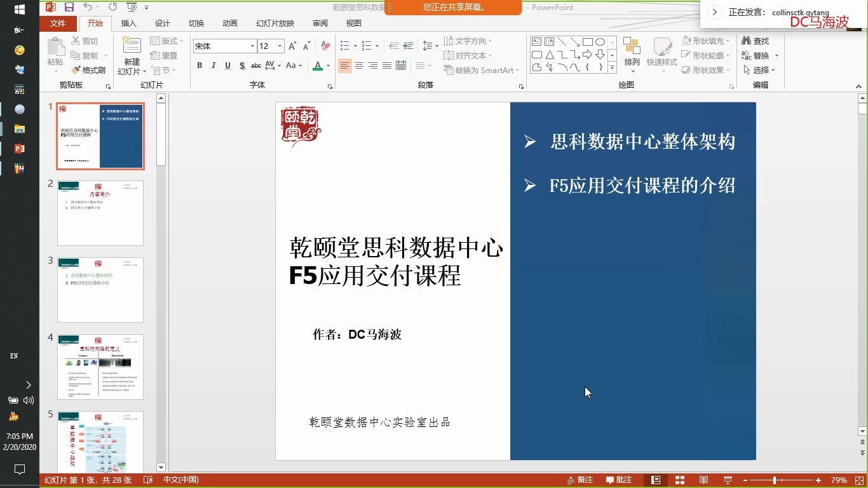
Task: Click the Notes (备注) button in status bar
Action: [580, 480]
